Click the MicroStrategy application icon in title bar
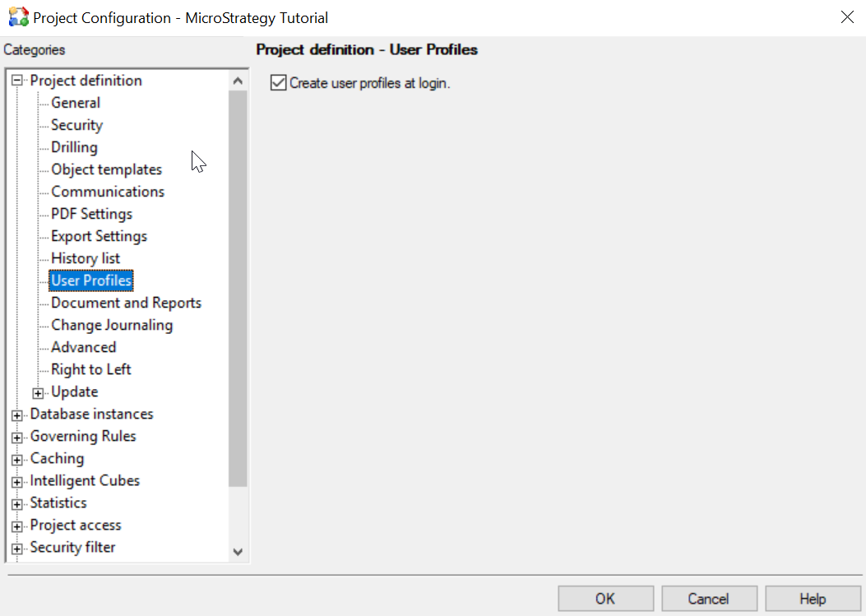 pyautogui.click(x=17, y=17)
